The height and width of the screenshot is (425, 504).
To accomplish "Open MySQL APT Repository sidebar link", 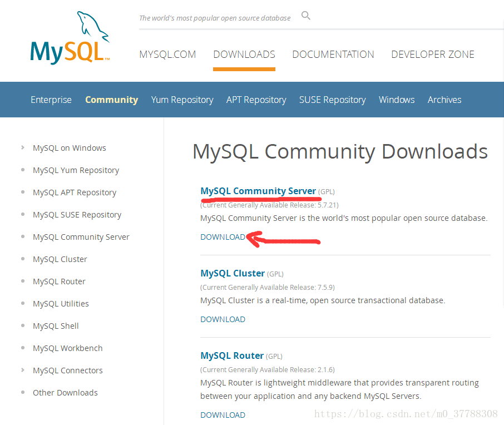I will [x=75, y=192].
